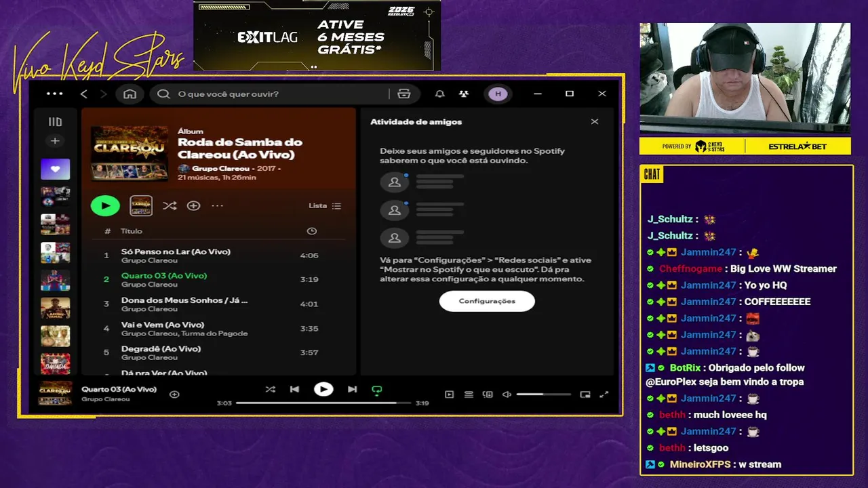Open the Lista view dropdown
Viewport: 868px width, 488px height.
point(325,205)
